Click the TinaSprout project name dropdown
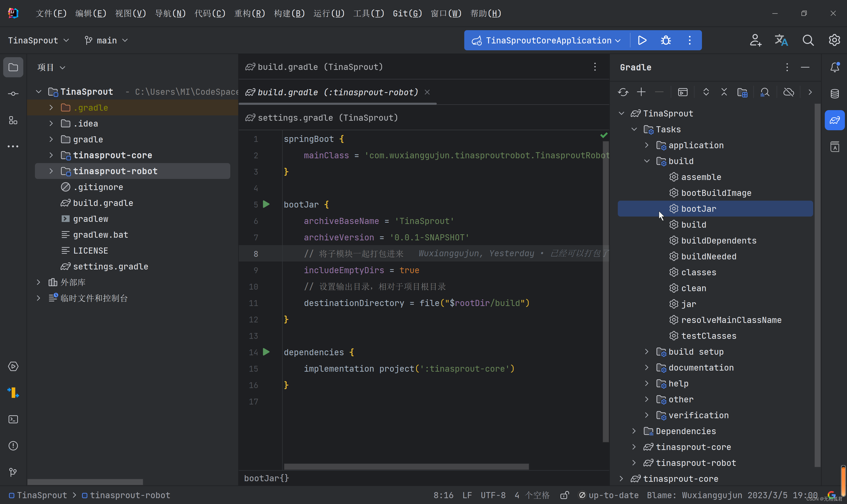Image resolution: width=847 pixels, height=504 pixels. 39,40
